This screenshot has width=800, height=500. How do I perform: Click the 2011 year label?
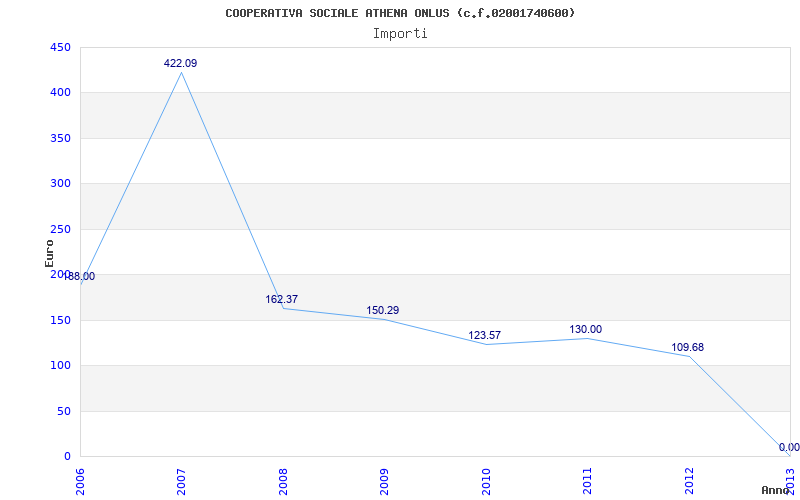point(588,482)
